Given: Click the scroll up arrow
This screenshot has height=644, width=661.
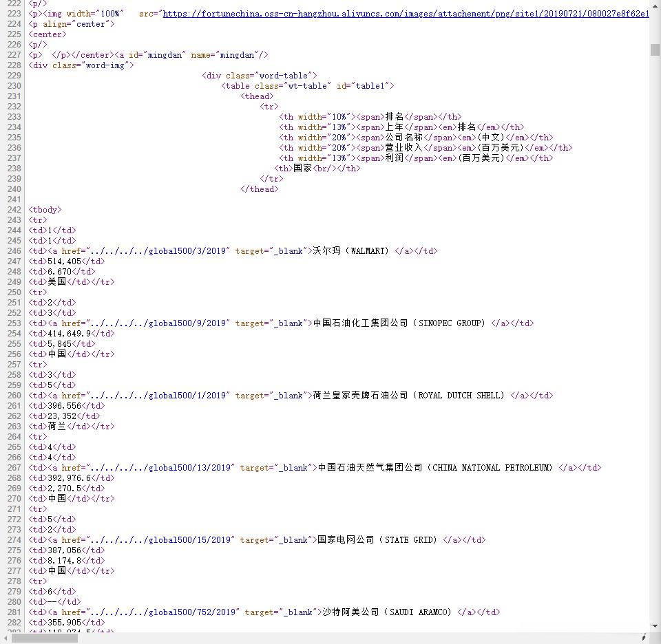Looking at the screenshot, I should pyautogui.click(x=655, y=6).
